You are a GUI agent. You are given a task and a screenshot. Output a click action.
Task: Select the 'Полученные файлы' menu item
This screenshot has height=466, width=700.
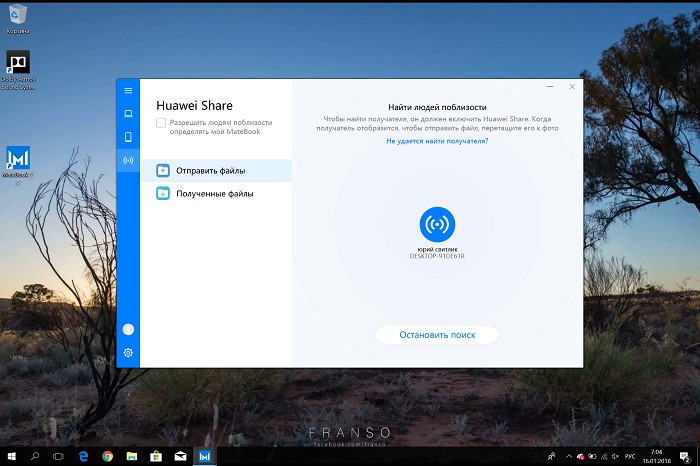tap(216, 194)
